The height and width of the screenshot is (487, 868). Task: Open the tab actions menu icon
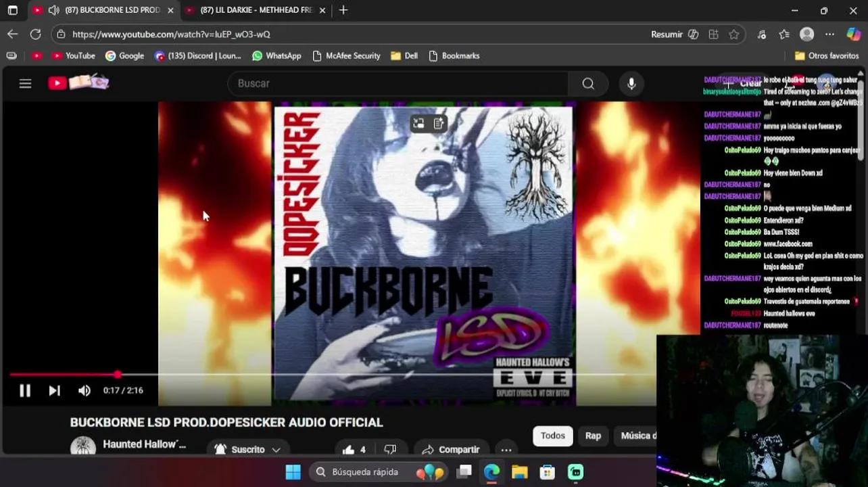12,10
